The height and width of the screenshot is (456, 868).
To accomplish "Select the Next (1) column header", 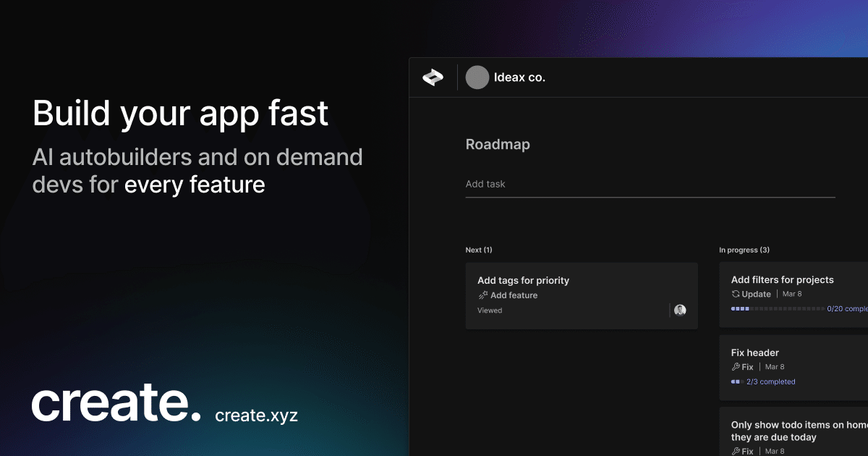I will tap(479, 250).
